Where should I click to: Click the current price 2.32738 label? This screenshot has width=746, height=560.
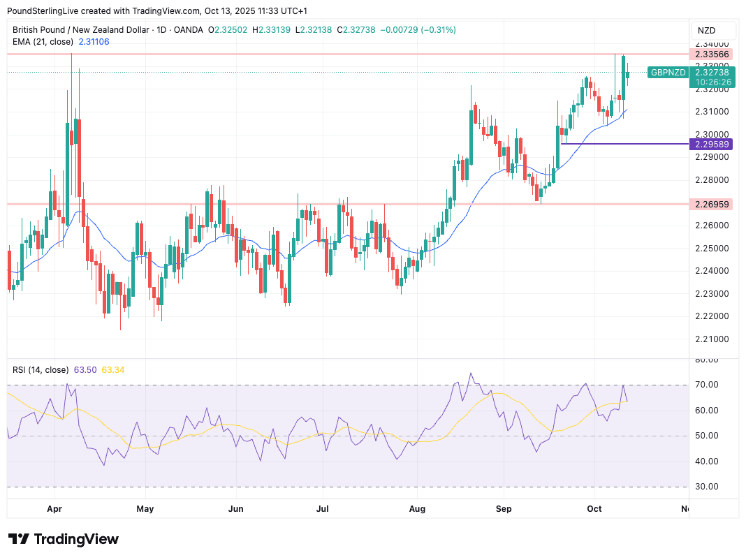[x=712, y=72]
